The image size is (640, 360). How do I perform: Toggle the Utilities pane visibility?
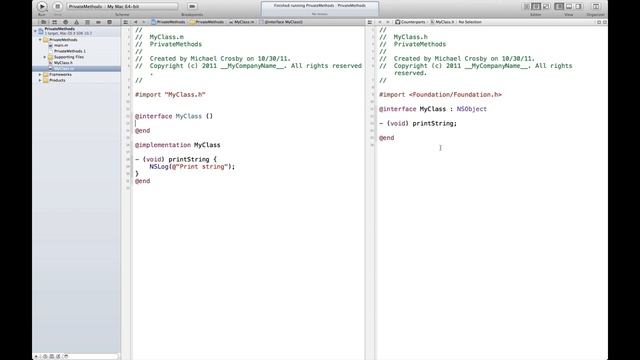point(579,7)
